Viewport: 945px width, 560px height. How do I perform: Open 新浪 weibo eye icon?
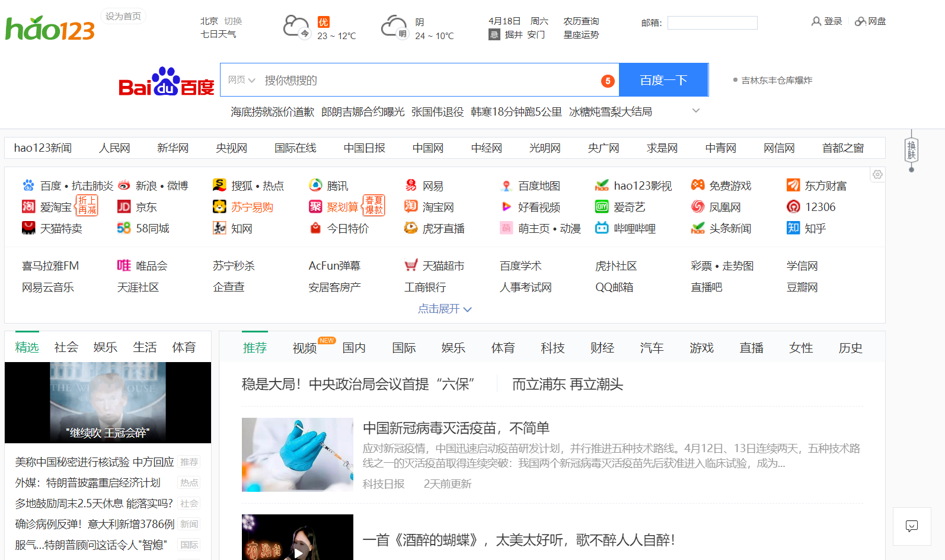pos(124,185)
